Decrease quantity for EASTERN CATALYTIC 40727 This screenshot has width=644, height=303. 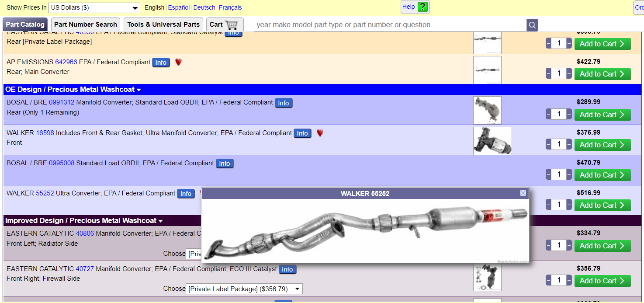tap(549, 280)
